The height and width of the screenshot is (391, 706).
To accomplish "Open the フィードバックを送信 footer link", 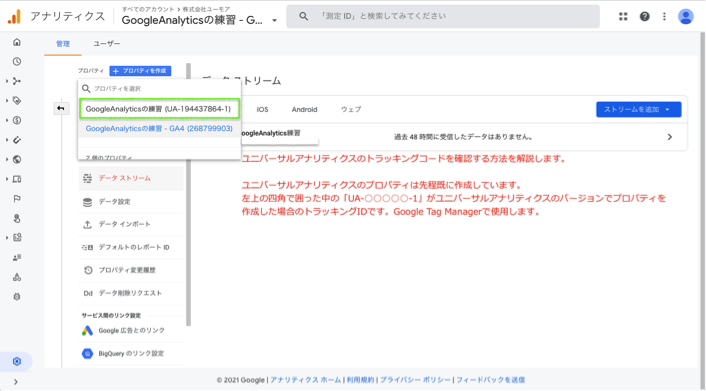I will tap(491, 380).
